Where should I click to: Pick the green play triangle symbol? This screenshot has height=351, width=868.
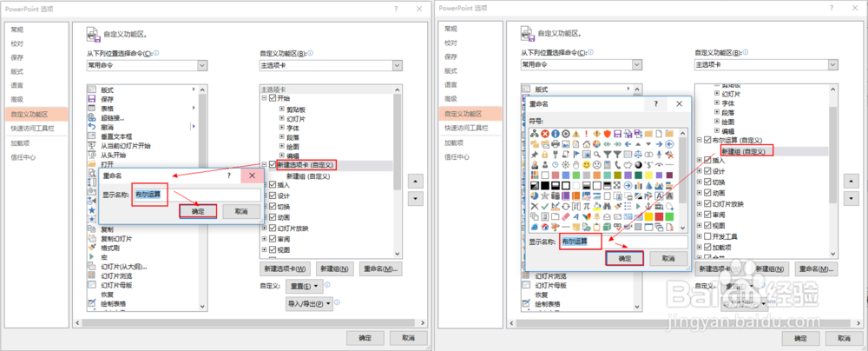[x=638, y=206]
